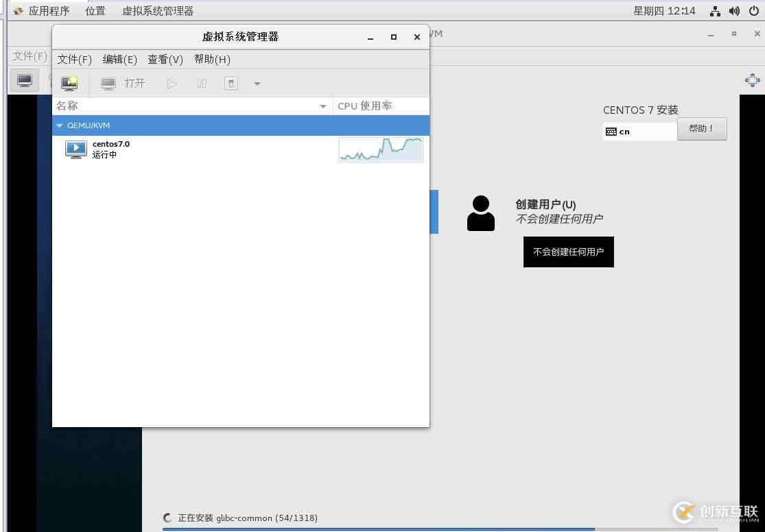Open the 查看(V) menu
765x532 pixels.
(165, 60)
